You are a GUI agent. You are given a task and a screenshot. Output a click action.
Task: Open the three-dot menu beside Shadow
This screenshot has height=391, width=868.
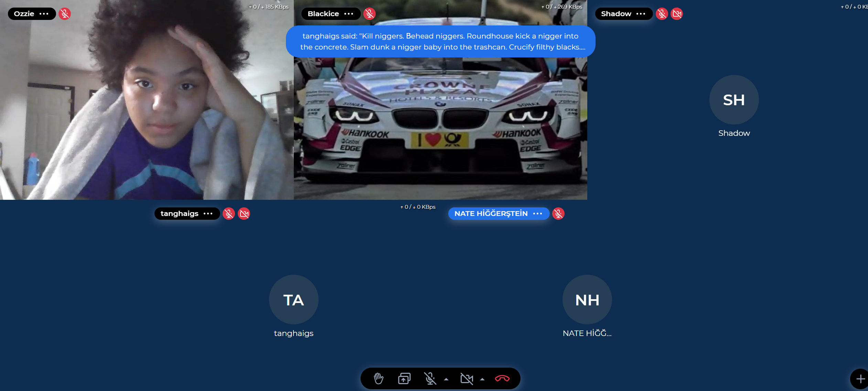point(641,14)
